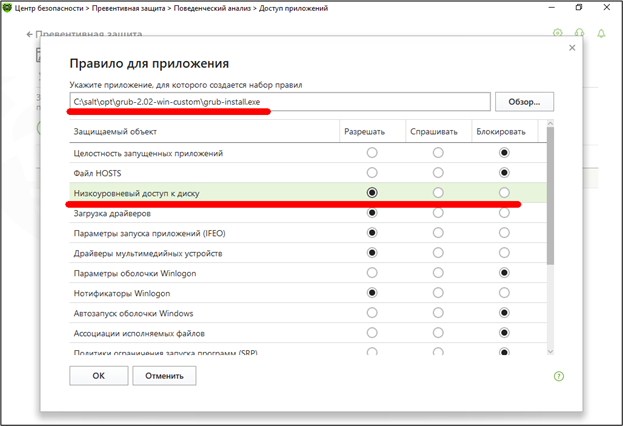Set Низкоуровневый доступ к диску to Спрашивать

click(438, 193)
